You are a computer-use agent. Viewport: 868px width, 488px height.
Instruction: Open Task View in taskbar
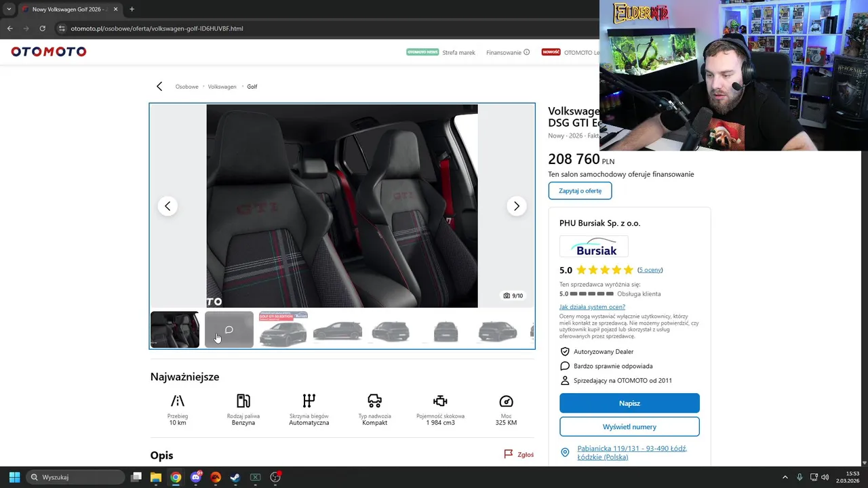pyautogui.click(x=136, y=477)
